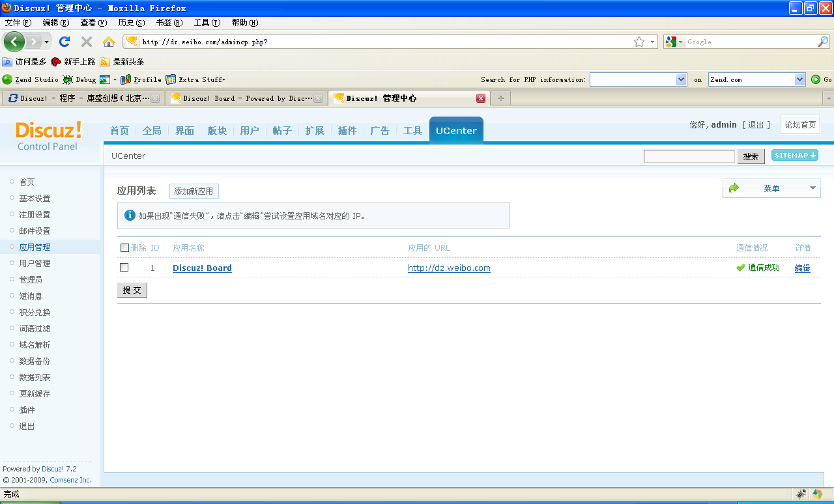This screenshot has width=834, height=504.
Task: Open the PHP information search combo box dropdown
Action: [x=682, y=79]
